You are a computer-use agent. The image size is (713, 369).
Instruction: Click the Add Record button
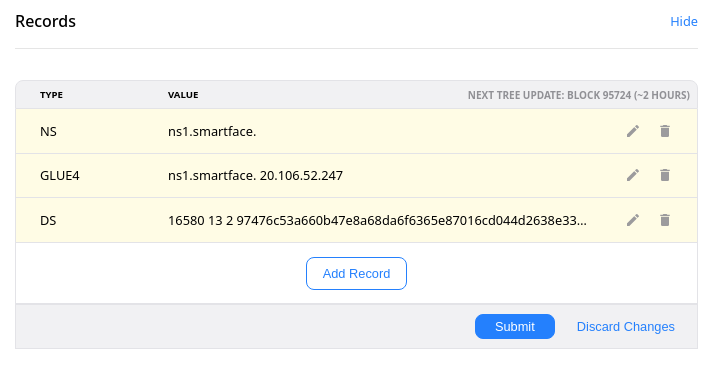click(356, 273)
